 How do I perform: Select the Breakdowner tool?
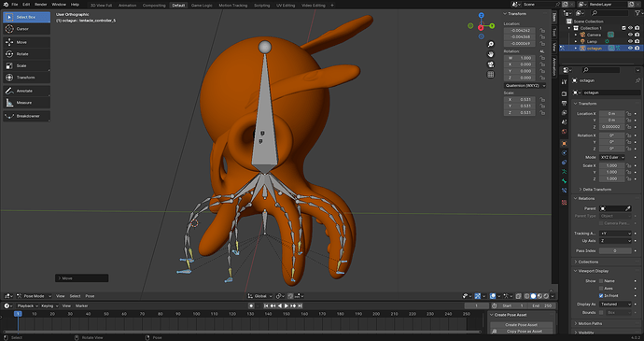tap(27, 116)
